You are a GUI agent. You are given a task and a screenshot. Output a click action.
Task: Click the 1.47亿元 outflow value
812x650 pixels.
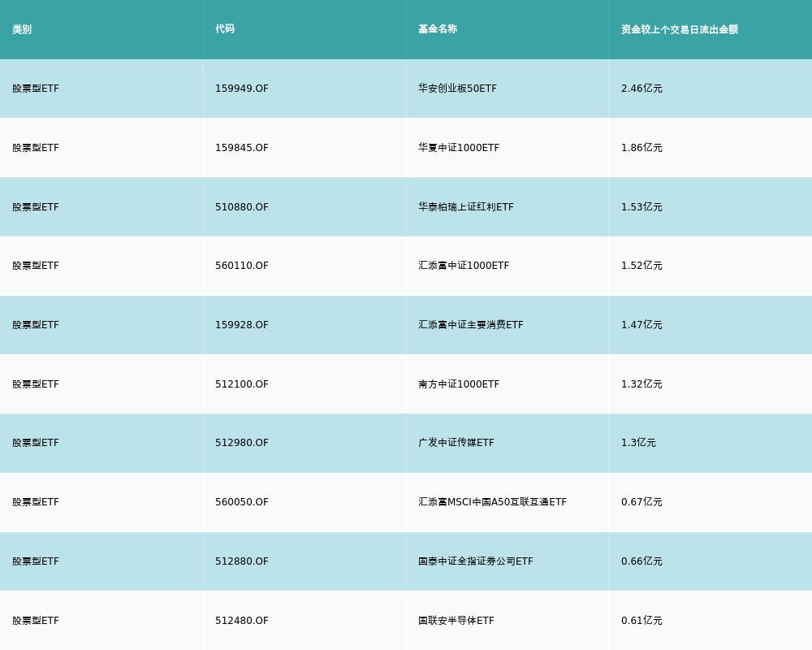(641, 325)
